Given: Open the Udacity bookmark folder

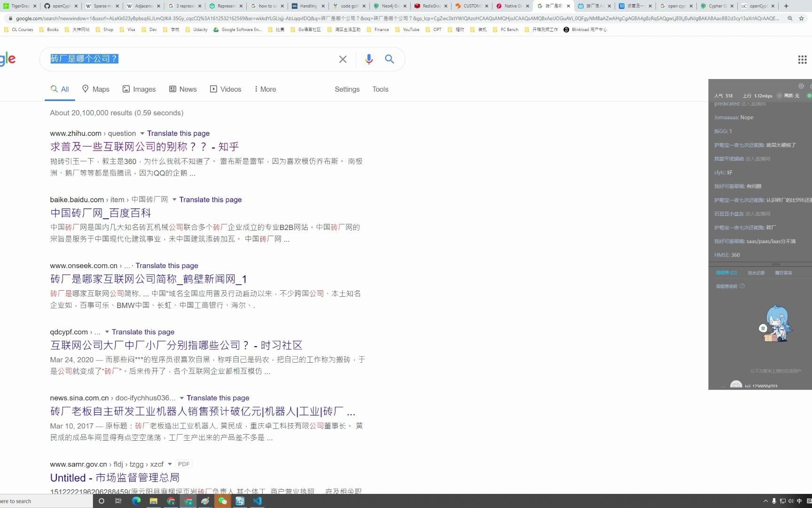Looking at the screenshot, I should point(196,30).
